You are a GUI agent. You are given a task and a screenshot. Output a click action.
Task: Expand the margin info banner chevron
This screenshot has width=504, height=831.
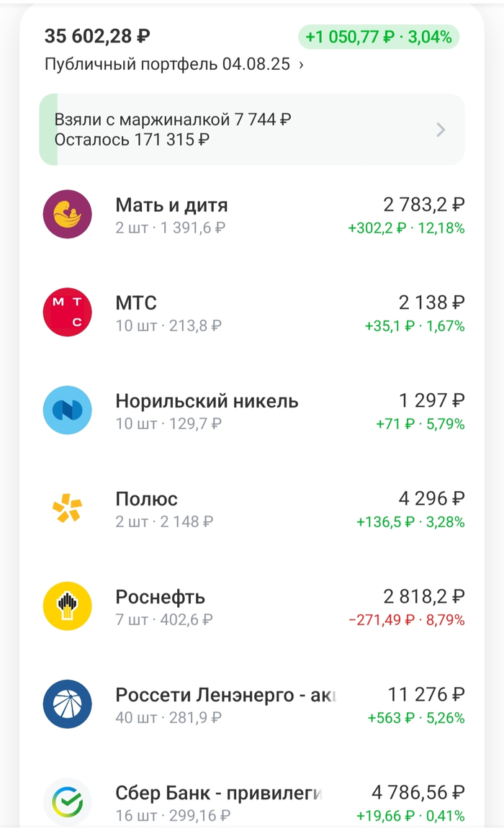[x=441, y=130]
